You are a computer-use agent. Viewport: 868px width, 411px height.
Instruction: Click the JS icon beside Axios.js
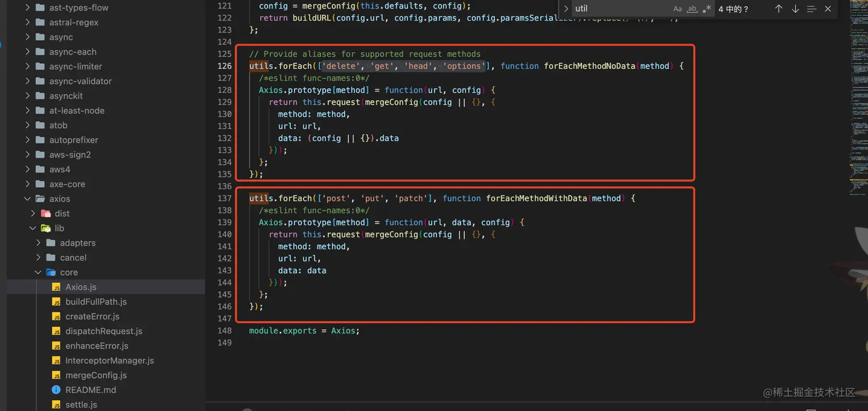tap(56, 287)
